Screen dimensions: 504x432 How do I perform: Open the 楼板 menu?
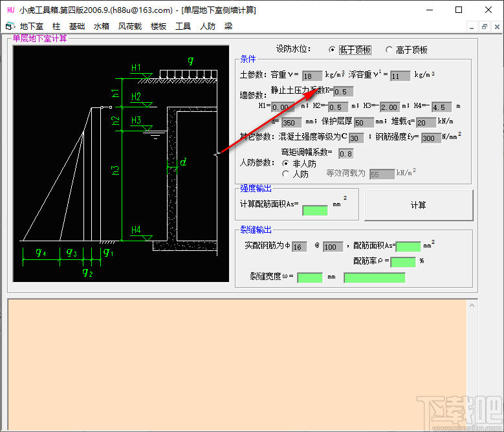[x=159, y=27]
